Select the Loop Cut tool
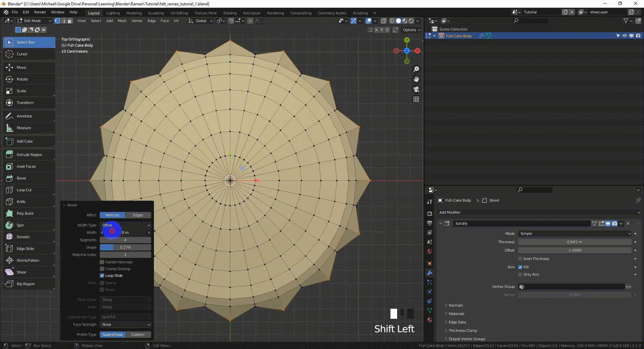 (x=24, y=190)
